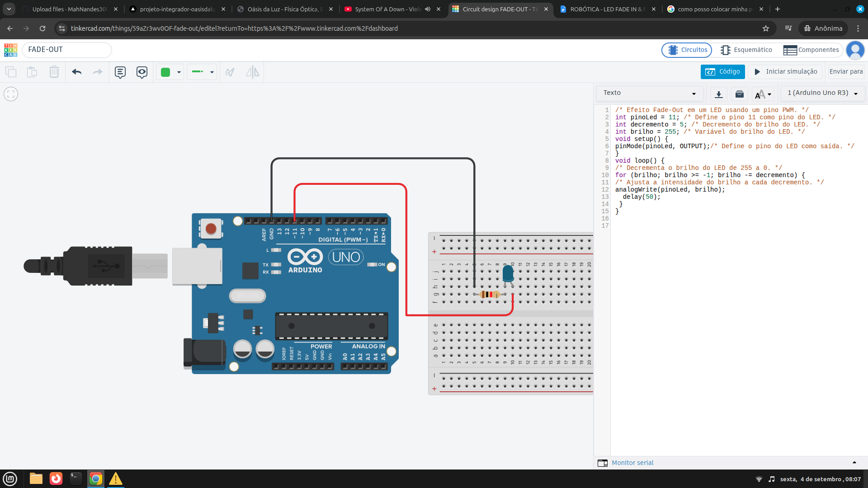Select the black wire to GND
Screen dimensions: 868x488
(x=373, y=159)
